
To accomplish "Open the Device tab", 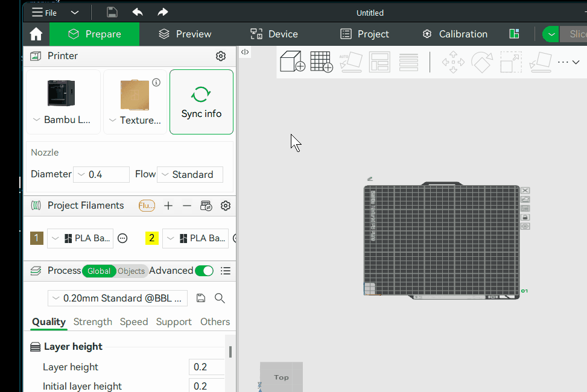I will pyautogui.click(x=274, y=34).
